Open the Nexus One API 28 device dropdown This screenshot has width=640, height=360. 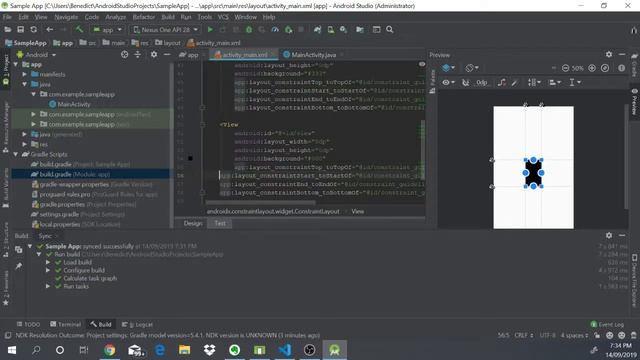coord(165,29)
